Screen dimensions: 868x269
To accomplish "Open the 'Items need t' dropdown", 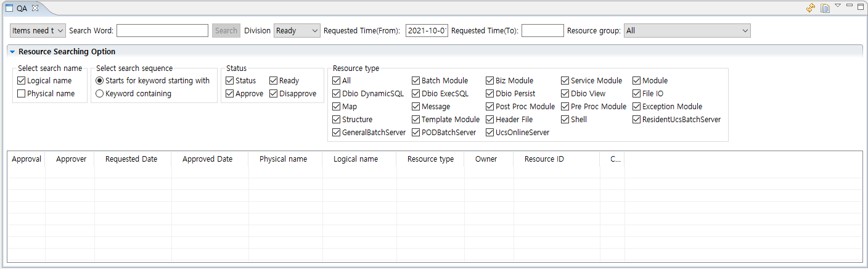I will click(x=38, y=31).
